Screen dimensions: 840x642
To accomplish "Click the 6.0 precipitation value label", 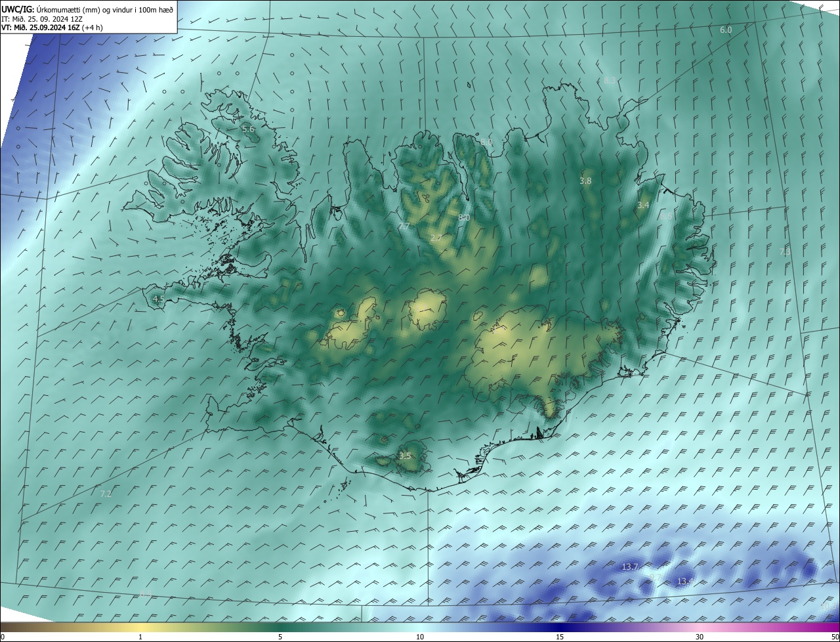I will (726, 30).
